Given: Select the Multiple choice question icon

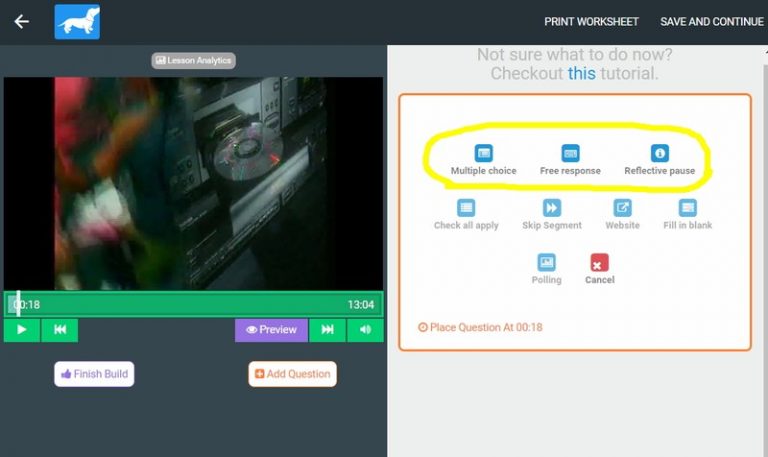Looking at the screenshot, I should click(x=483, y=154).
